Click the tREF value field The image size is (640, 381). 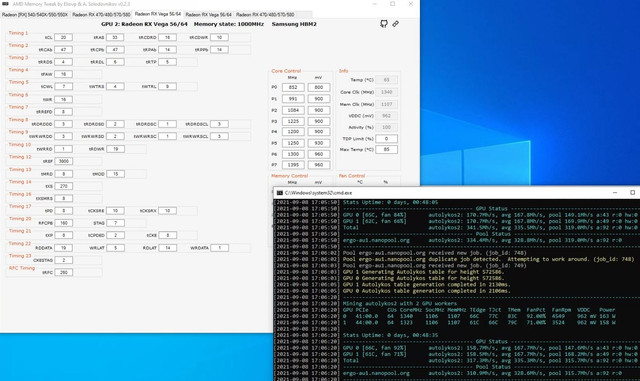63,161
